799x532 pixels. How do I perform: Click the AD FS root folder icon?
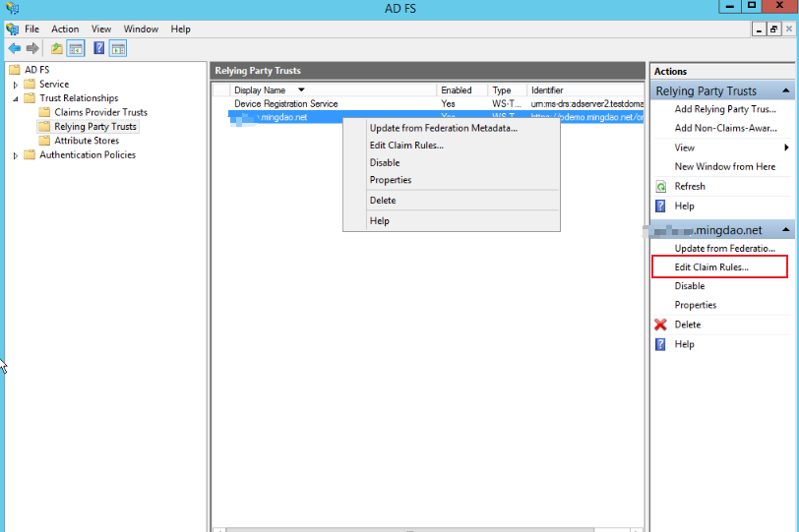14,70
